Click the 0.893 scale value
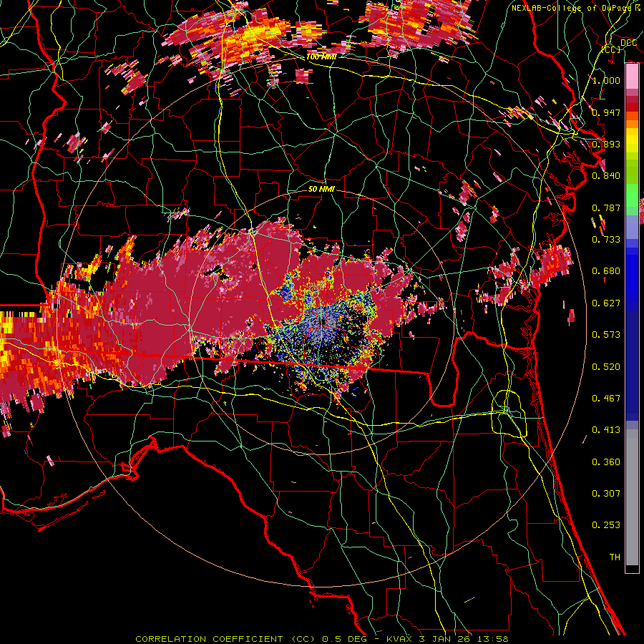 (x=606, y=144)
